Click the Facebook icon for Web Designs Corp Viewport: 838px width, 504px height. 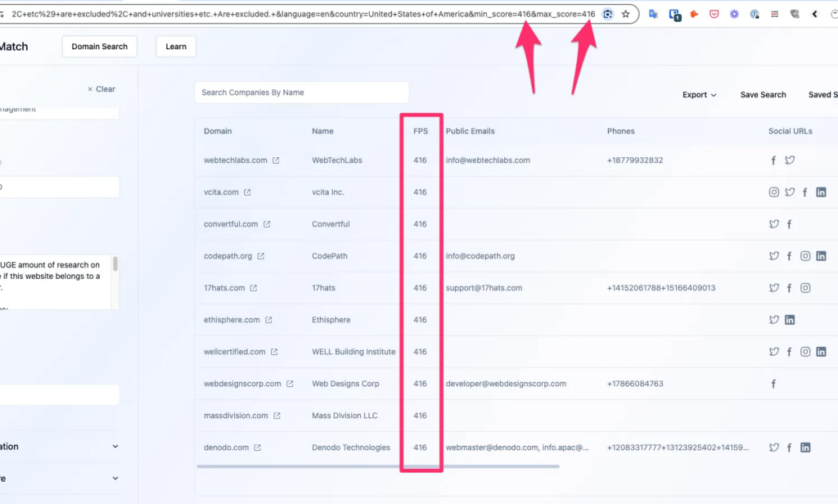[773, 384]
